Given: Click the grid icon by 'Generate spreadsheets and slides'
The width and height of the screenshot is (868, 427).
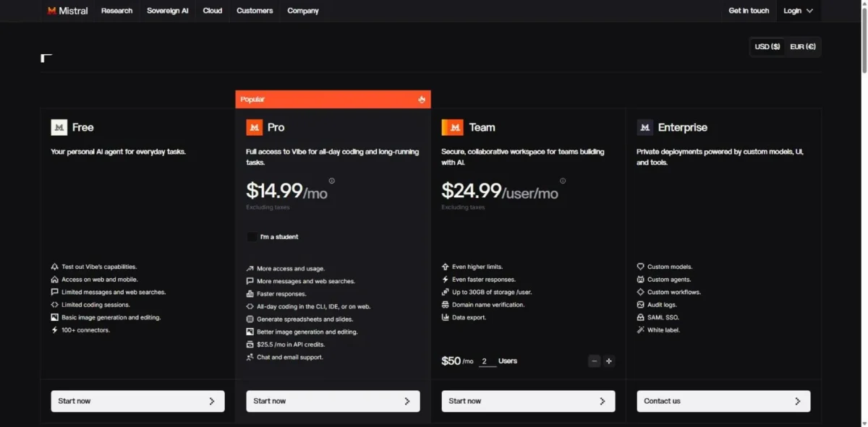Looking at the screenshot, I should click(250, 319).
